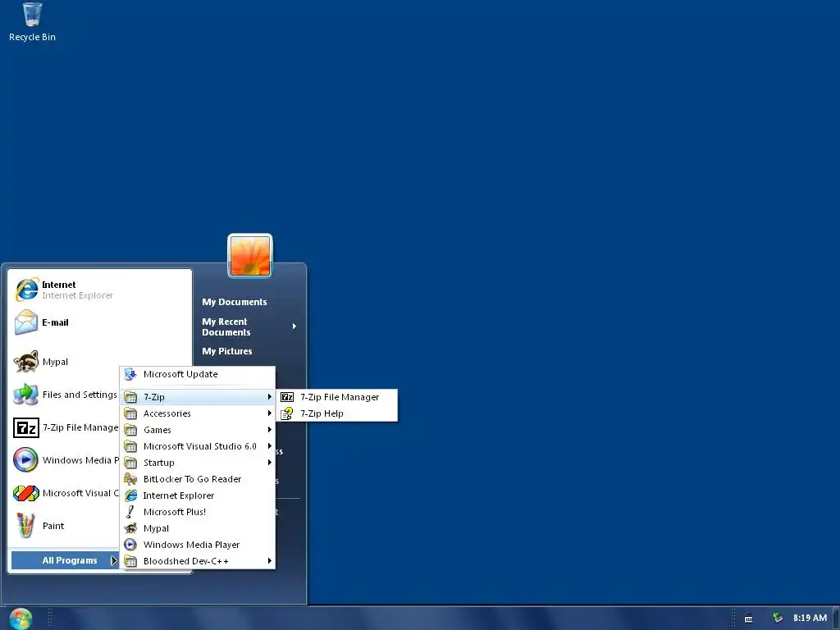The height and width of the screenshot is (630, 840).
Task: Click the Windows Media Player icon in programs list
Action: coord(130,545)
